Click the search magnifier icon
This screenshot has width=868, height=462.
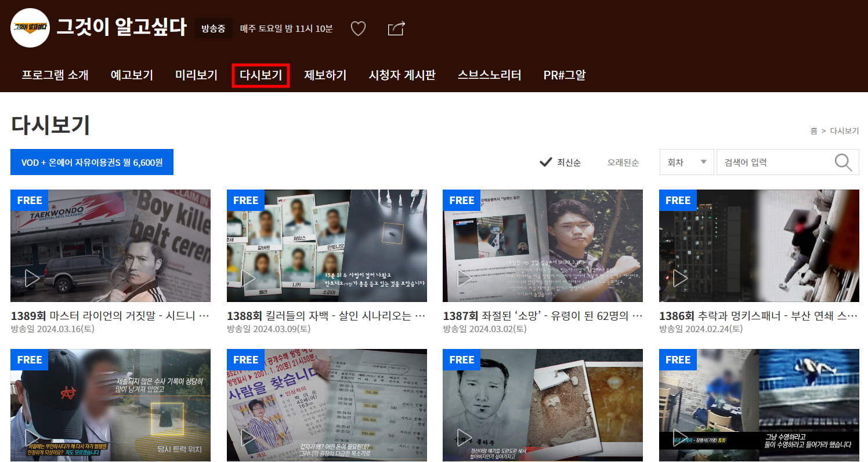point(842,162)
